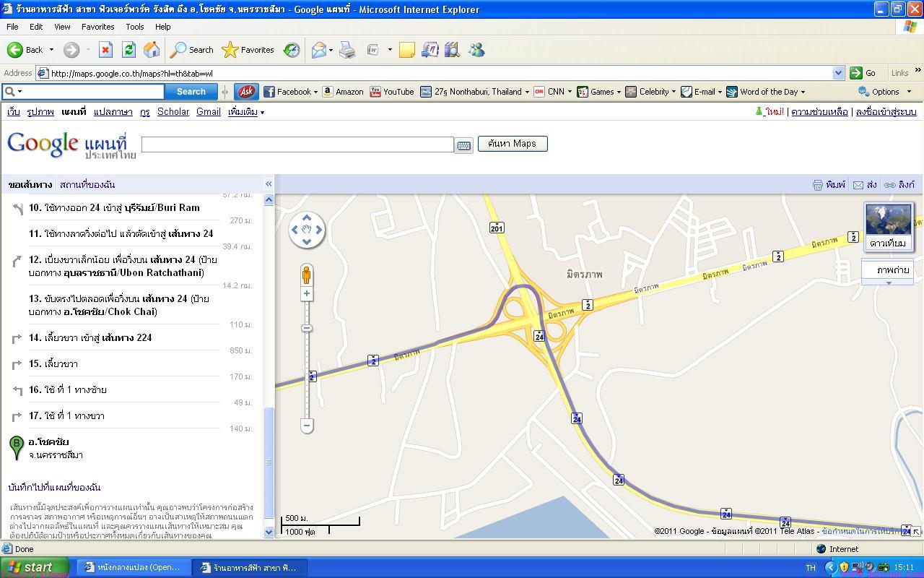Switch to ขอเส้นทาง directions tab
Viewport: 924px width, 578px height.
coord(30,185)
